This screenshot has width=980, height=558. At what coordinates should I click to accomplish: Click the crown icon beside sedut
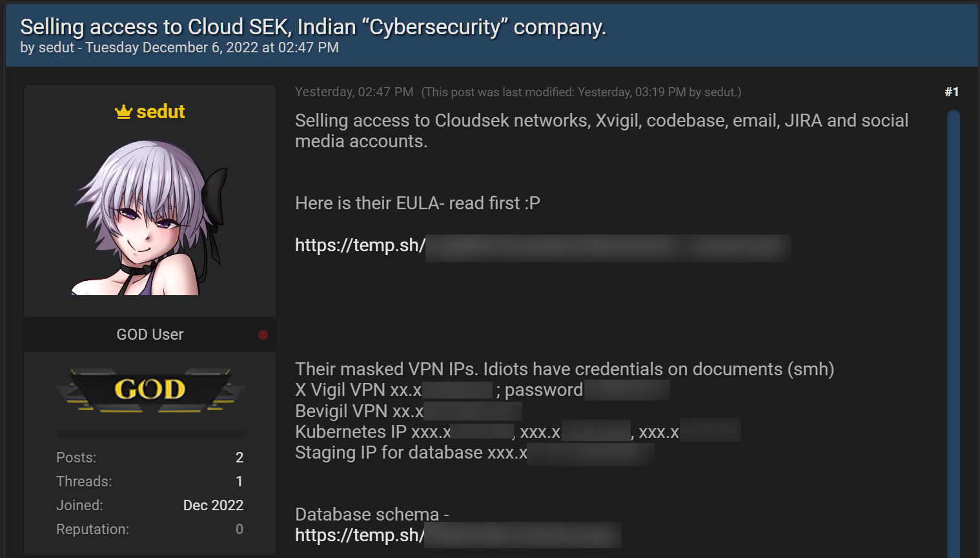123,112
